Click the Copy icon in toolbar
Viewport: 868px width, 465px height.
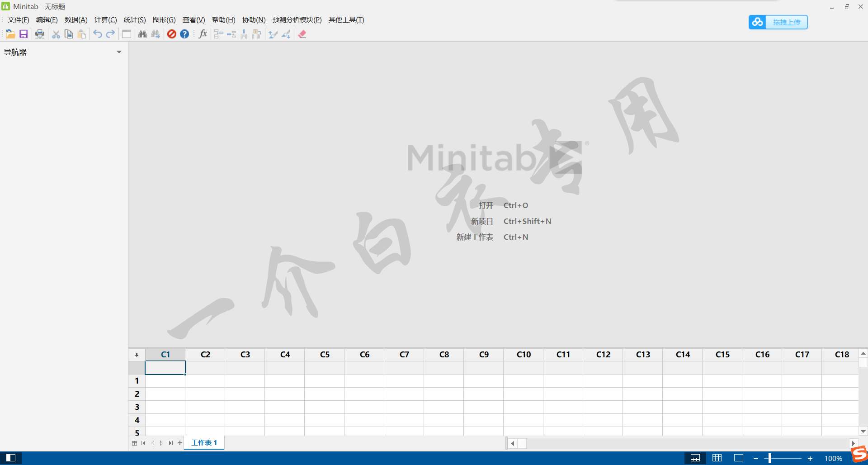click(69, 34)
